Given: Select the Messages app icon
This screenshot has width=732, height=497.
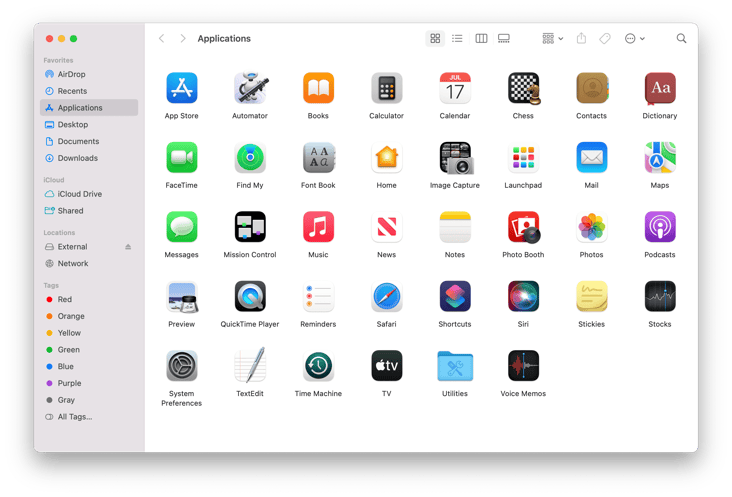Looking at the screenshot, I should point(182,227).
